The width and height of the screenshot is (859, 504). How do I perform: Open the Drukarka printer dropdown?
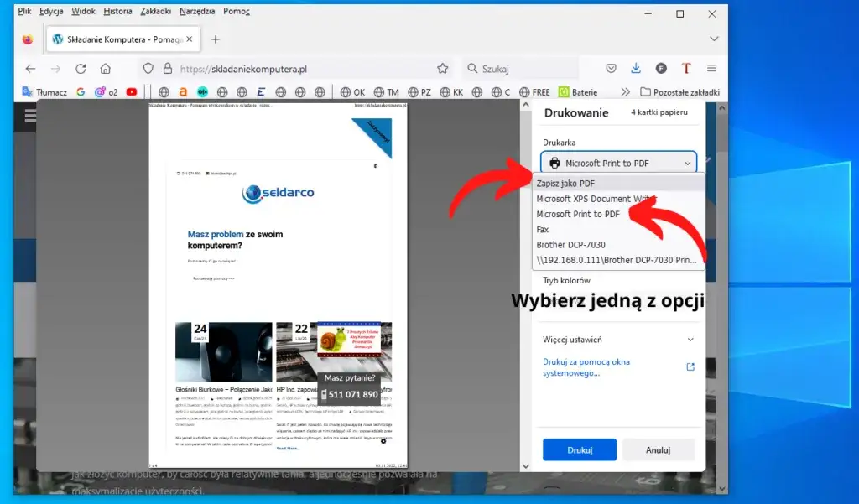coord(618,162)
